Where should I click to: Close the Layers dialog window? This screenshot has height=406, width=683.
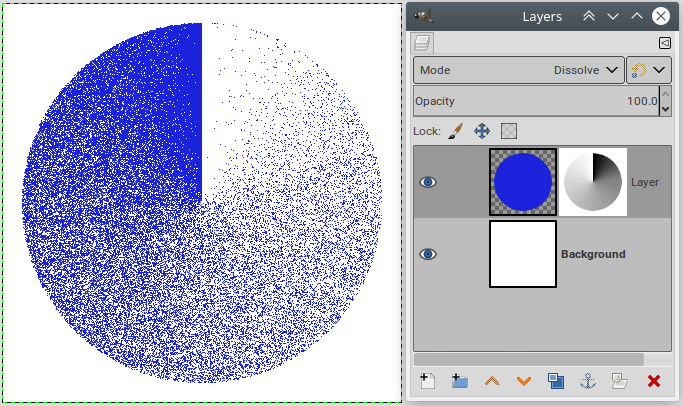(x=661, y=16)
